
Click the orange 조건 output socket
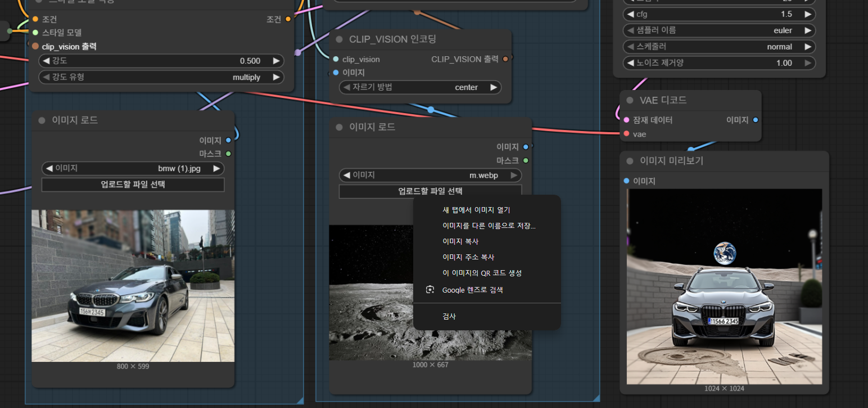point(288,19)
